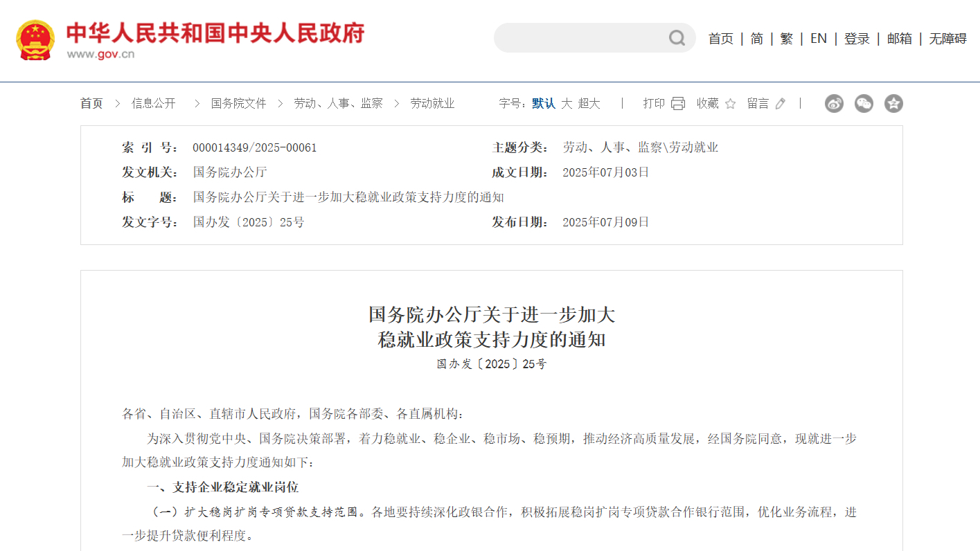Screen dimensions: 980x551
Task: Click the section heading 一、支持企业稳定就业岗位
Action: pos(223,487)
